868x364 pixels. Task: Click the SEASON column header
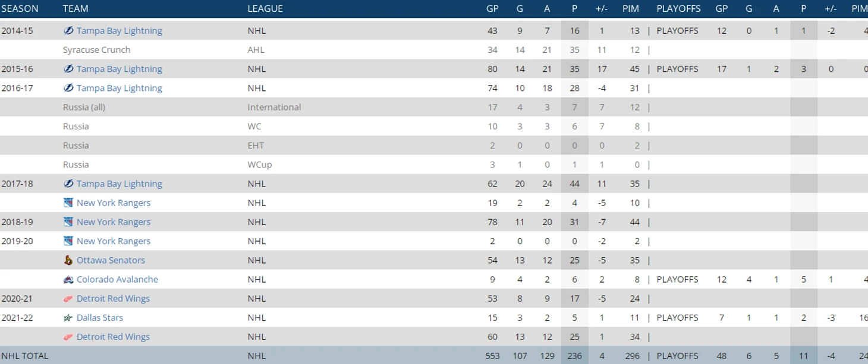point(20,8)
